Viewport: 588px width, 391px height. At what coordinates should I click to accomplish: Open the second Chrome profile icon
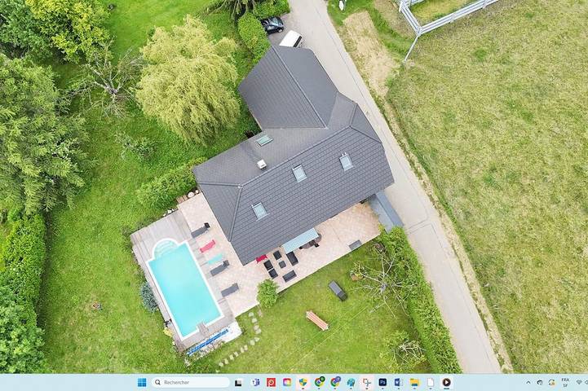click(335, 382)
